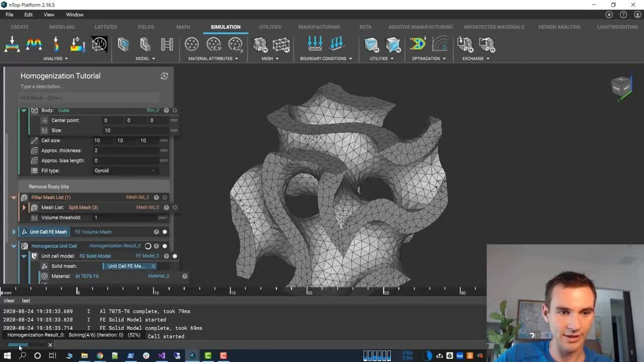Image resolution: width=644 pixels, height=362 pixels.
Task: Cancel the homogenization progress bar operation
Action: 50,345
